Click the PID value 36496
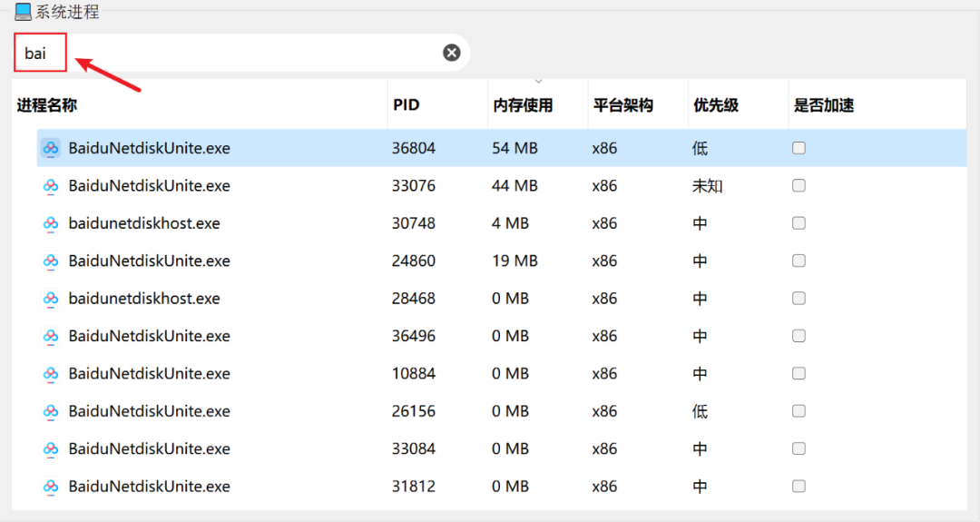This screenshot has width=980, height=522. 414,336
